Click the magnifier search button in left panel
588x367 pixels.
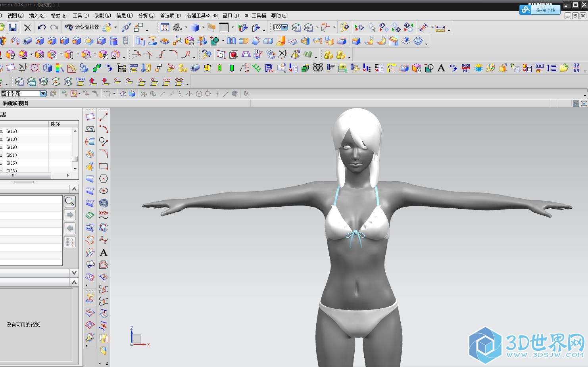[70, 202]
